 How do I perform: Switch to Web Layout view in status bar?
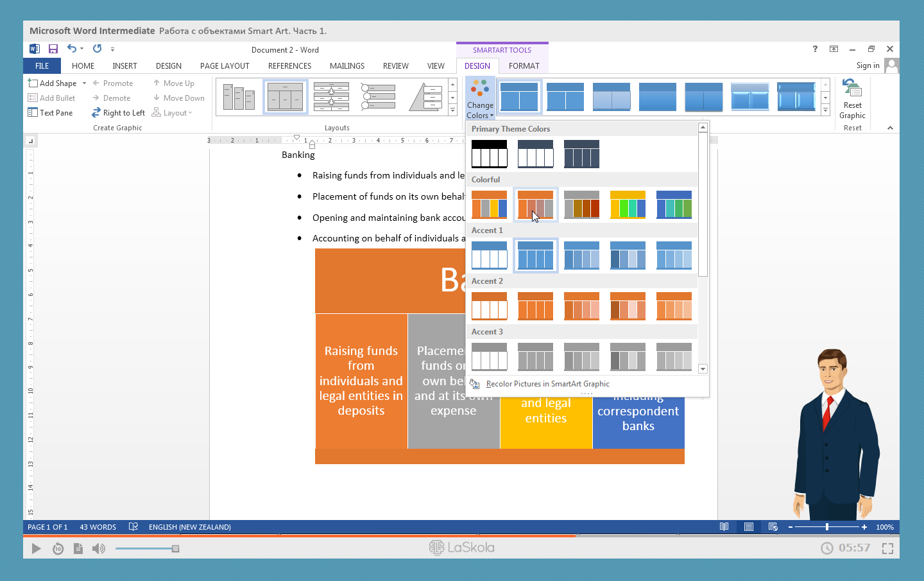(x=773, y=527)
